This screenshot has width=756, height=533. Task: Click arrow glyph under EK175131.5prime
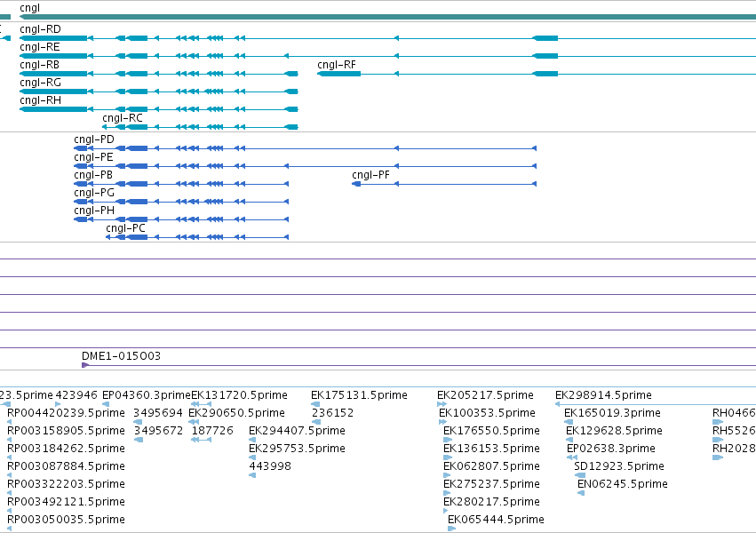pyautogui.click(x=315, y=404)
